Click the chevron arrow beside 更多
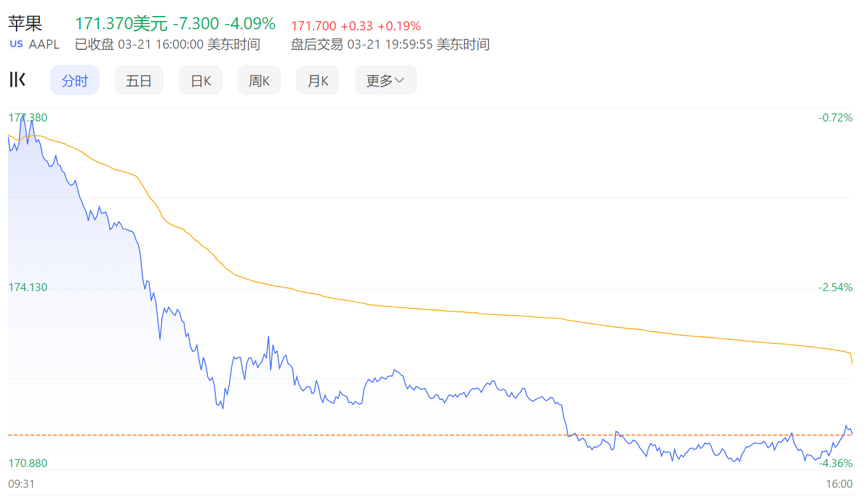 coord(400,81)
